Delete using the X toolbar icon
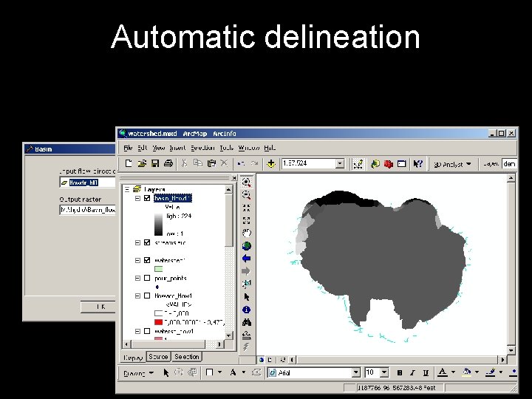The width and height of the screenshot is (532, 399). coord(224,163)
